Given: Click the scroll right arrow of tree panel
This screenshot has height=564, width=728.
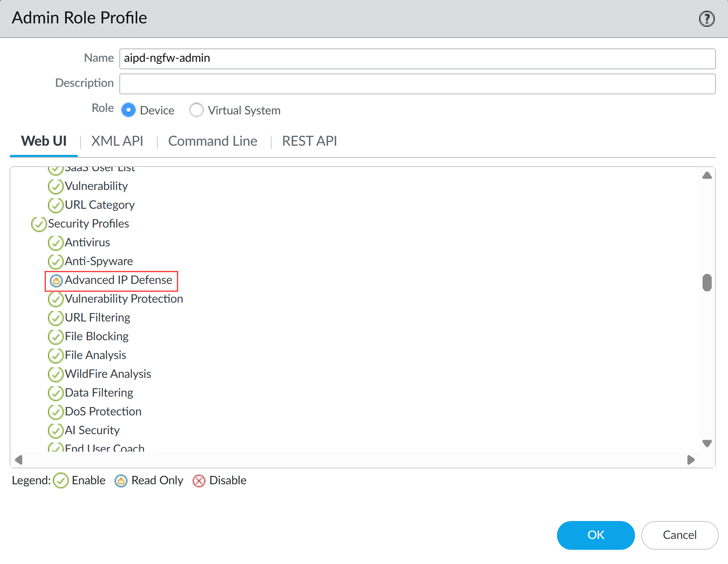Looking at the screenshot, I should [x=691, y=460].
